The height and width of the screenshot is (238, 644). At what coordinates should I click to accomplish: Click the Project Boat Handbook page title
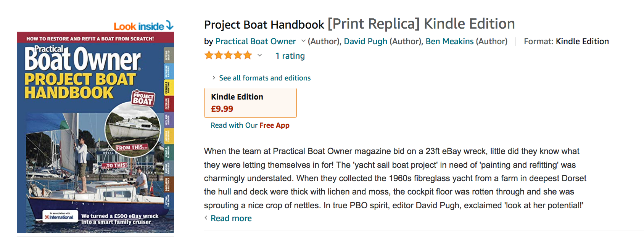point(264,24)
